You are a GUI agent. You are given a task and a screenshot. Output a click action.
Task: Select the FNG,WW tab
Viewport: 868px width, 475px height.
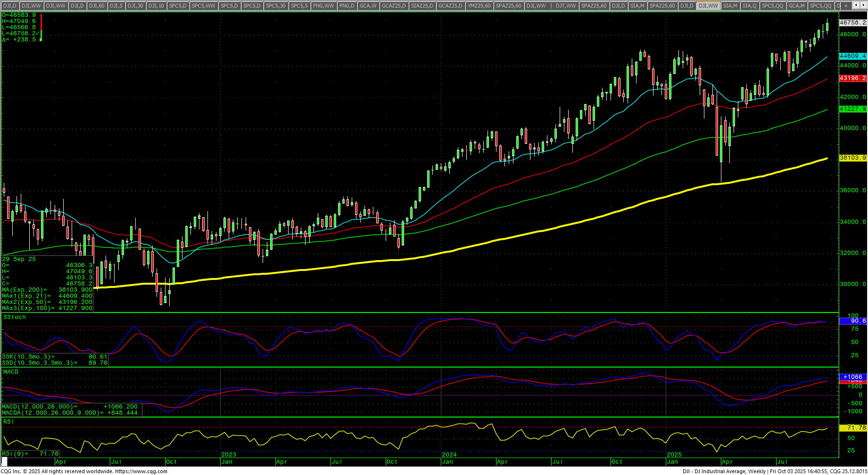(323, 6)
